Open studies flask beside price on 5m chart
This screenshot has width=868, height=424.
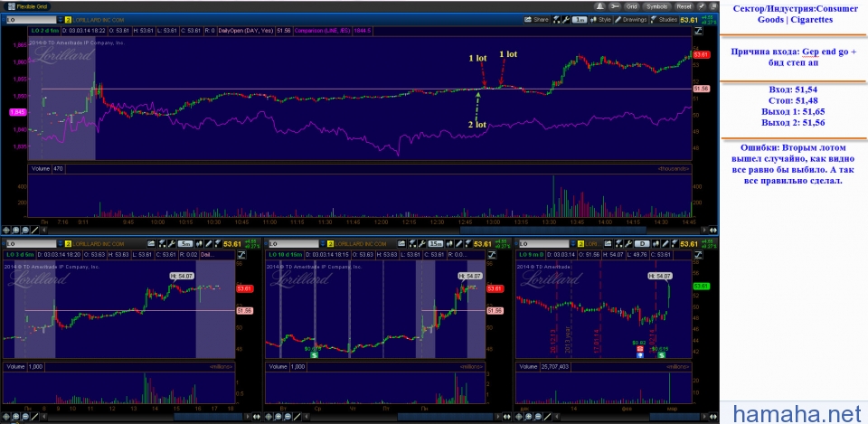pos(218,243)
